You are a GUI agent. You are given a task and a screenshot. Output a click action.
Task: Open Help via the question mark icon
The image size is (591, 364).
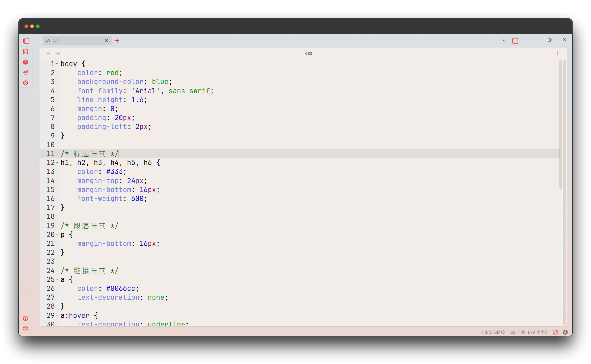pos(25,318)
